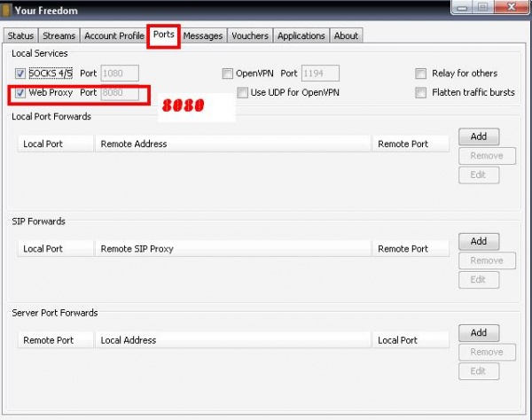Click Remote Port header in Server Port Forwards
Viewport: 532px width, 420px height.
point(56,340)
